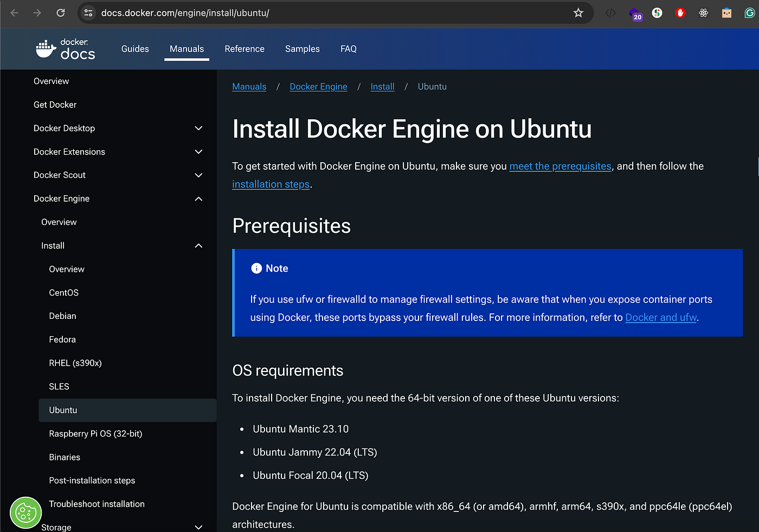This screenshot has width=759, height=532.
Task: Click the 'Prerequisites' heading
Action: point(292,226)
